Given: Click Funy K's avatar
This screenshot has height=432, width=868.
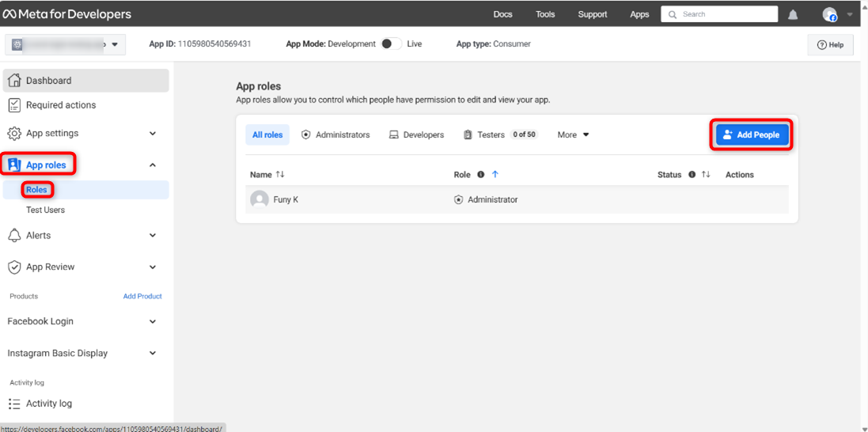Looking at the screenshot, I should point(260,199).
